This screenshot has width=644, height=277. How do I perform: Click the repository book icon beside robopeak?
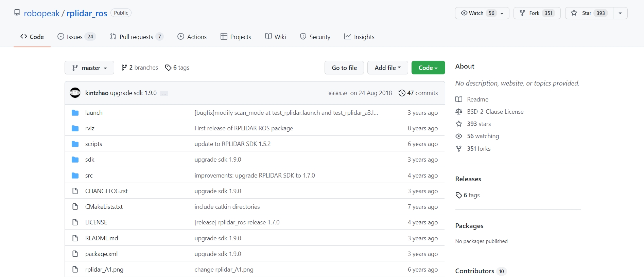tap(17, 13)
